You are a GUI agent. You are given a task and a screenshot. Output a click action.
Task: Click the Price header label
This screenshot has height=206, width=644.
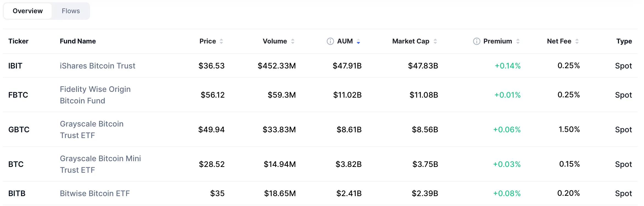pyautogui.click(x=208, y=41)
